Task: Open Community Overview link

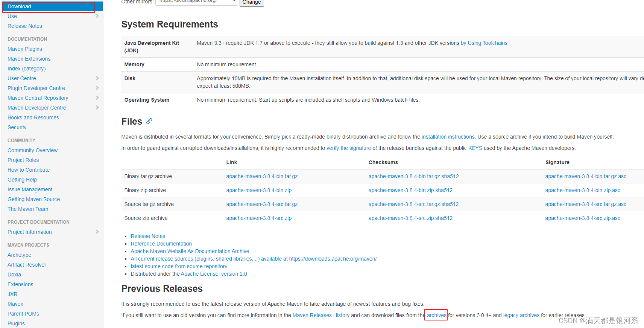Action: pos(33,150)
